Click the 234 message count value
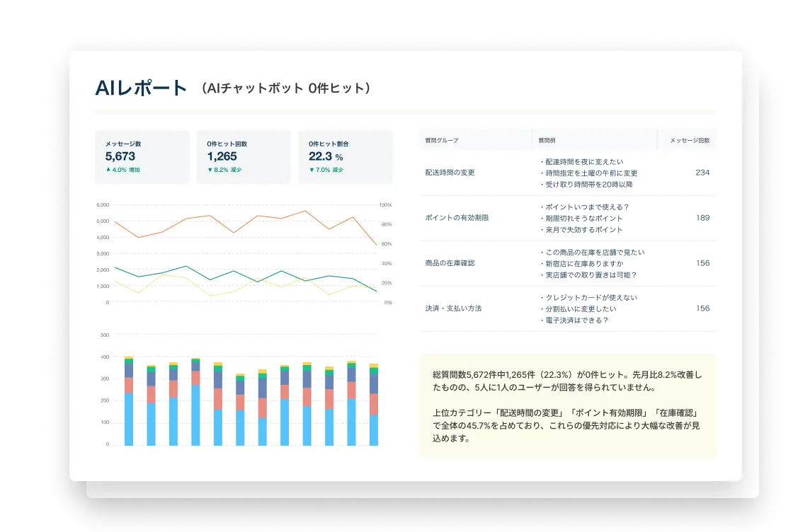This screenshot has width=810, height=532. coord(702,173)
